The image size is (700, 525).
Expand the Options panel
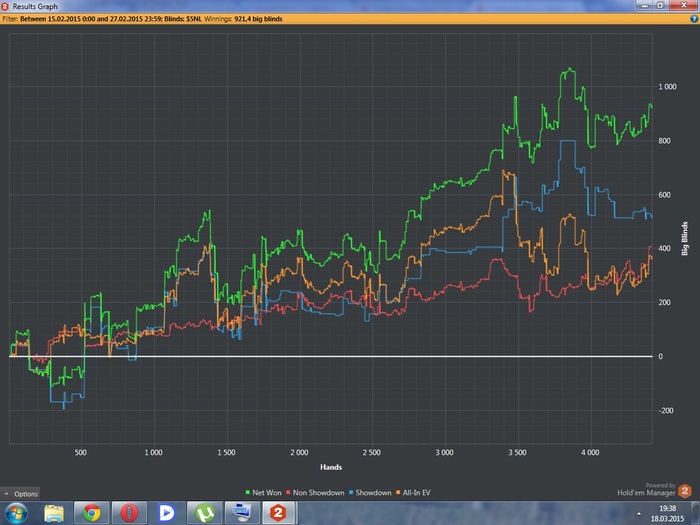click(x=21, y=494)
